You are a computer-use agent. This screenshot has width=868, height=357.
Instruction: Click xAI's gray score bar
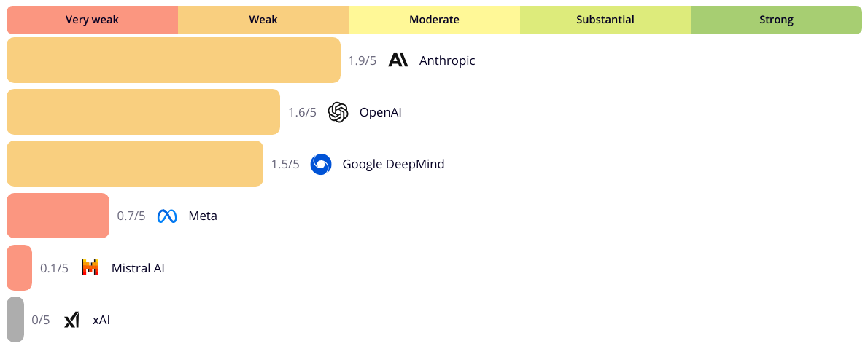(x=15, y=319)
